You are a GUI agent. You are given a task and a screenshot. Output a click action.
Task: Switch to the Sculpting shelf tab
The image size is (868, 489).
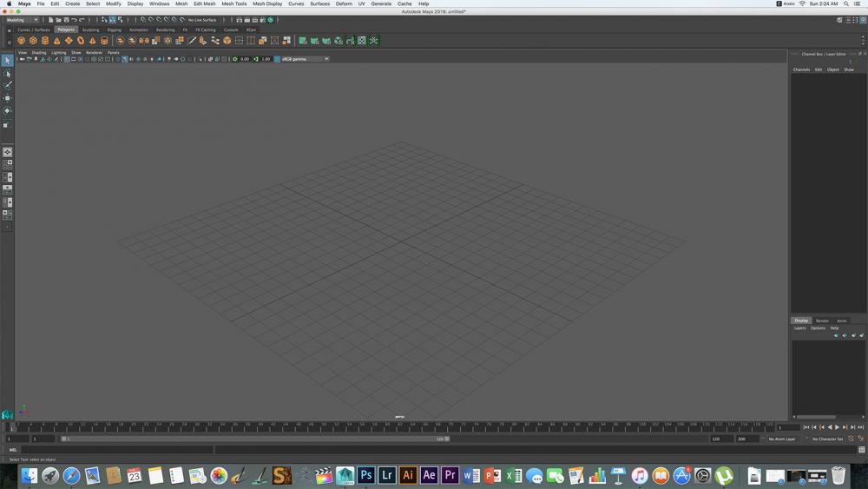(x=91, y=30)
